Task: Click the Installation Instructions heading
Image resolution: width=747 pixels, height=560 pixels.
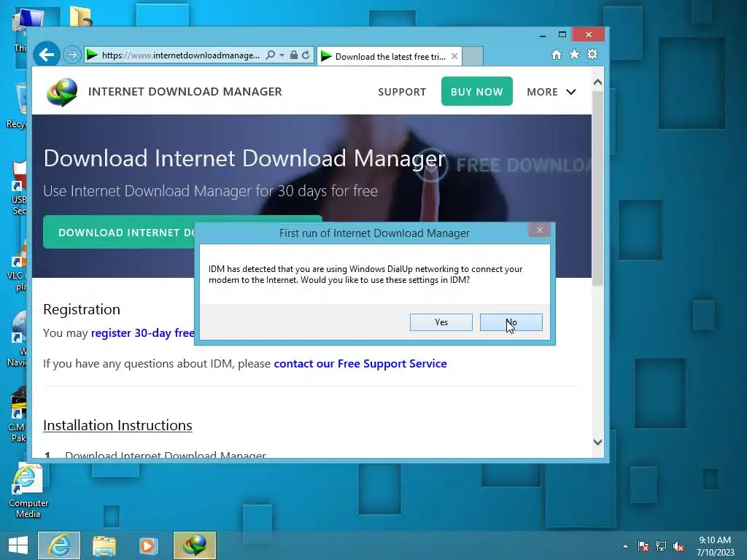Action: coord(117,425)
